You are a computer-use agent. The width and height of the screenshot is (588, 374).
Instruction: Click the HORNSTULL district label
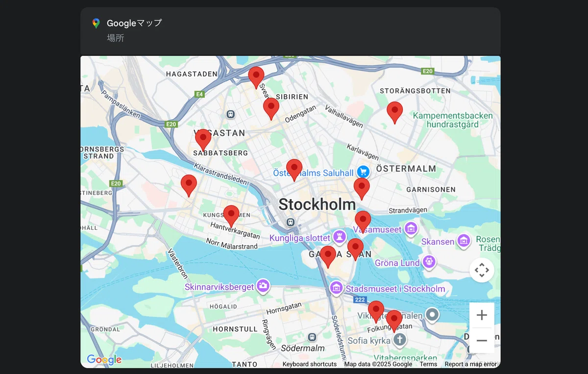click(235, 329)
